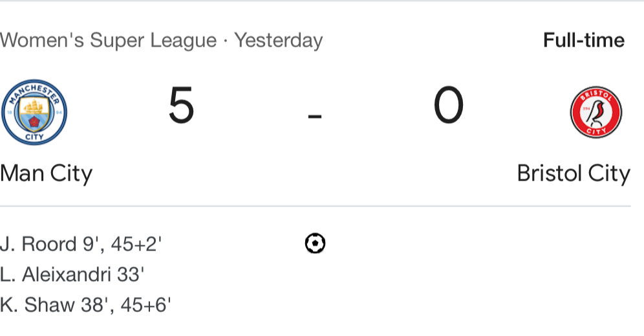Click Roord's 45+2' goal time
Screen dimensions: 644x336
click(x=136, y=244)
